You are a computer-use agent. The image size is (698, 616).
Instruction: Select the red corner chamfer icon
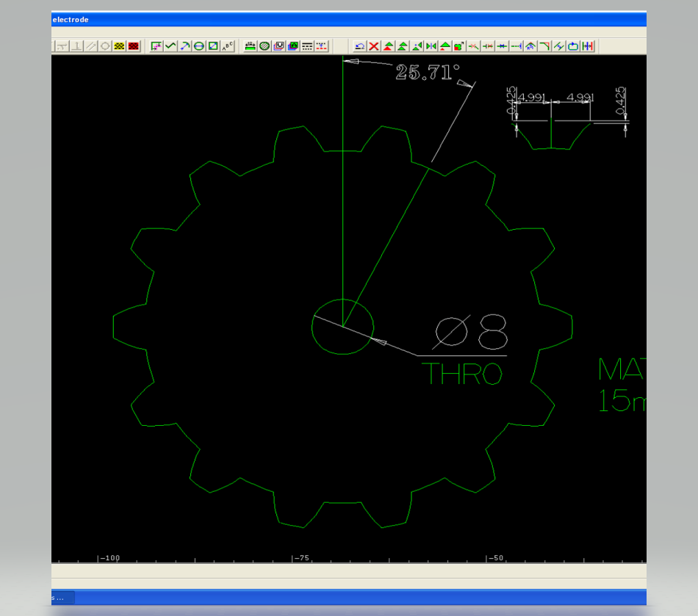tap(544, 46)
